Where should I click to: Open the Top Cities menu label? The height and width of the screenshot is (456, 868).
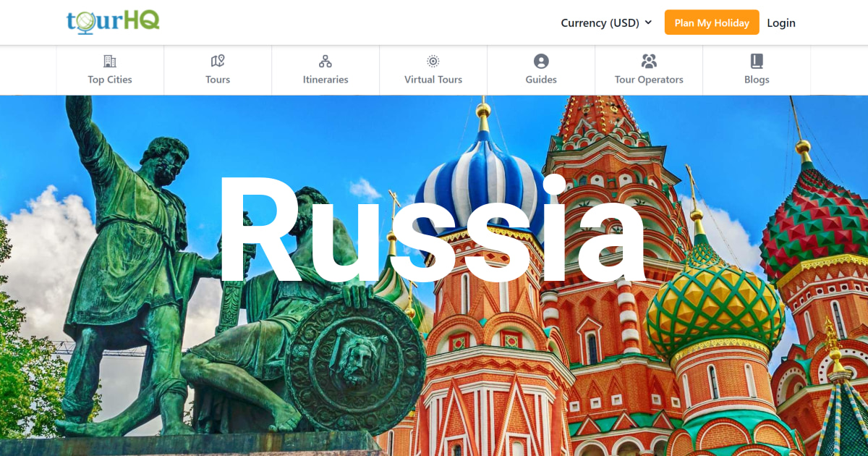110,80
